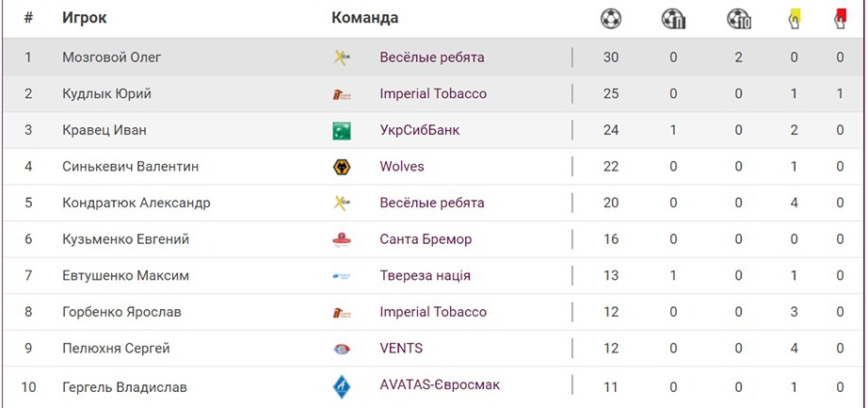Sort by the Команда column header

(x=365, y=18)
